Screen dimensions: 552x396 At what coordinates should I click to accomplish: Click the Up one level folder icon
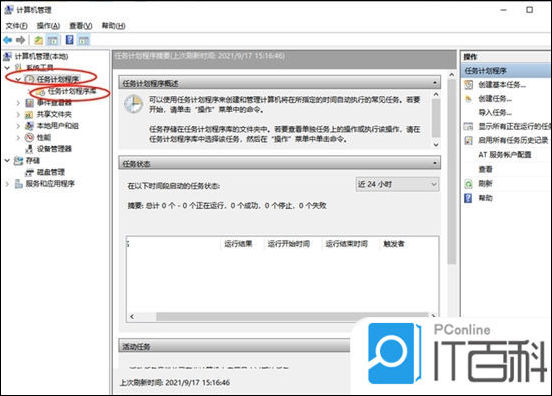point(38,40)
